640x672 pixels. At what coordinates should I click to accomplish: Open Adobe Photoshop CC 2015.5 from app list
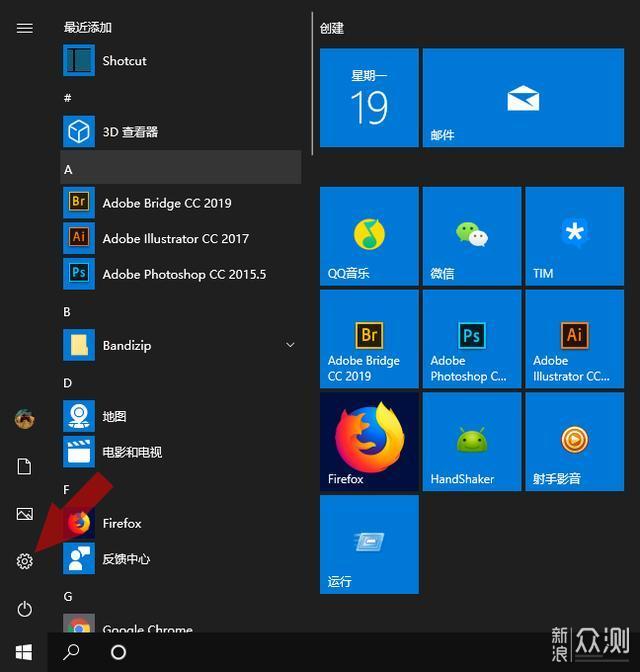[x=180, y=274]
